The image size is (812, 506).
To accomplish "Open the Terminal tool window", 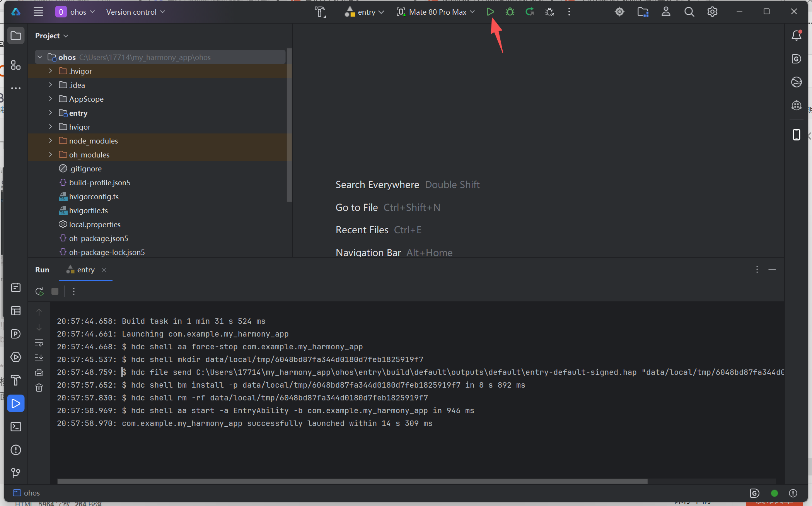I will (x=16, y=427).
